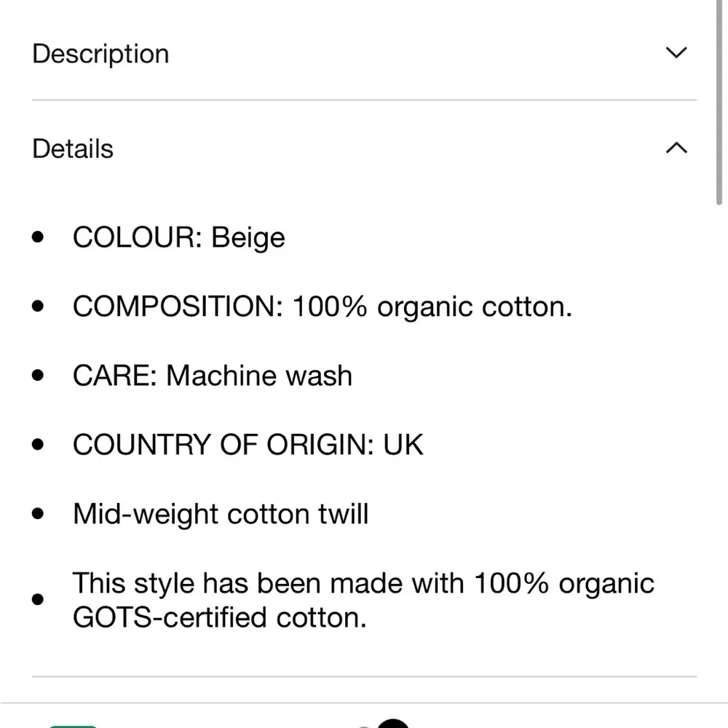This screenshot has height=728, width=728.
Task: Expand the Description section chevron
Action: tap(676, 53)
